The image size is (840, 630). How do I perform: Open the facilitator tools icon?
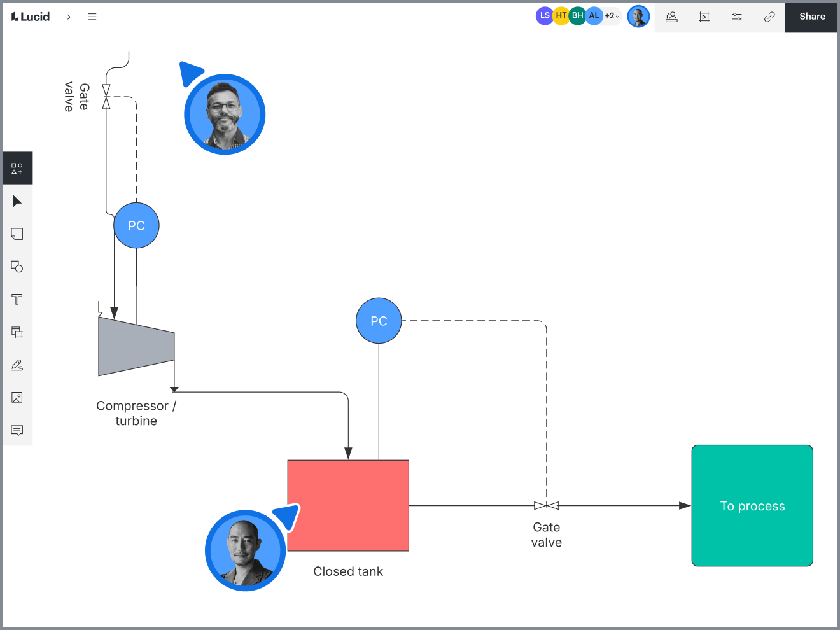pos(671,17)
